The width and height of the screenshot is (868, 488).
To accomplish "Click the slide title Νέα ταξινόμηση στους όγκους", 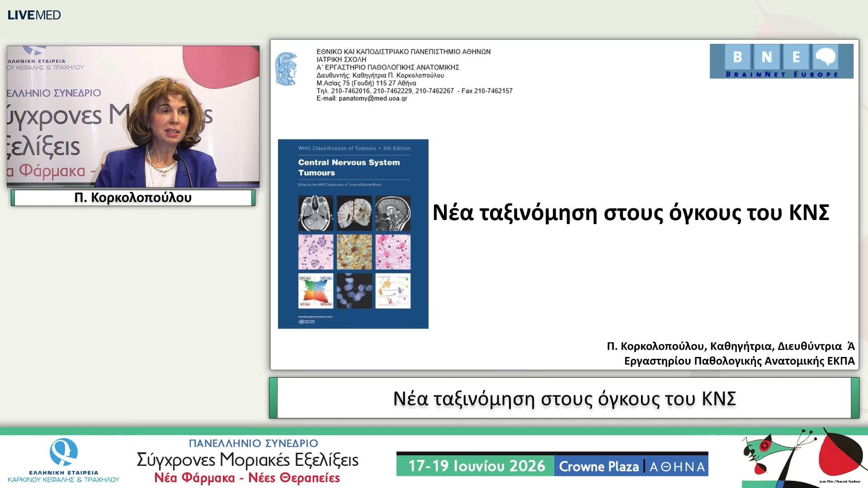I will click(x=631, y=212).
